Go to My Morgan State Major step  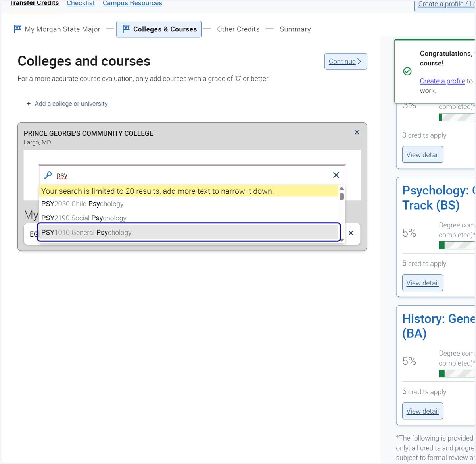click(62, 29)
